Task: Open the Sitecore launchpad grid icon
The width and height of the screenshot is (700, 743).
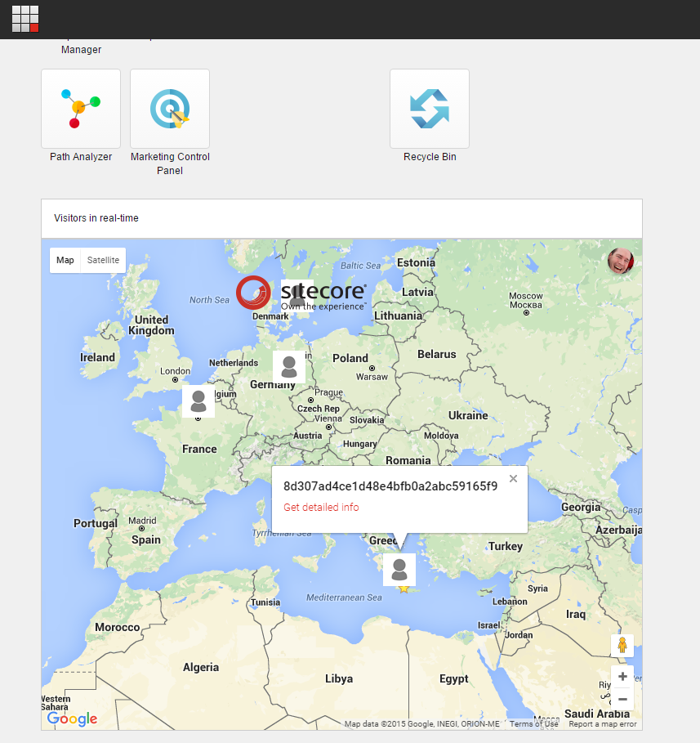Action: click(x=25, y=19)
